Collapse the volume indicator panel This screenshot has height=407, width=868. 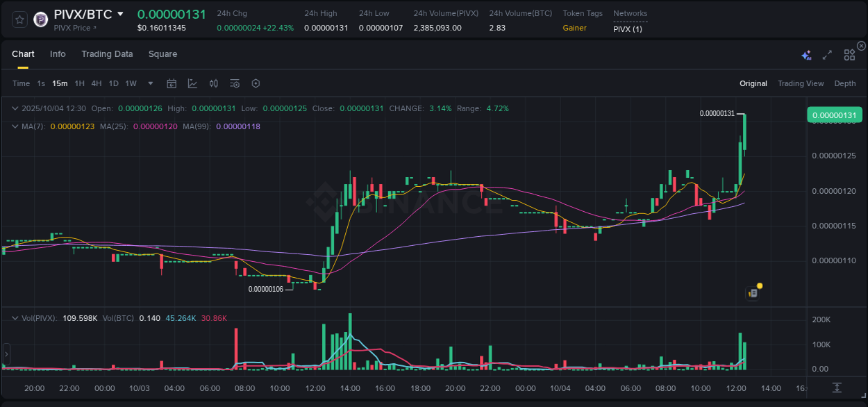point(14,317)
